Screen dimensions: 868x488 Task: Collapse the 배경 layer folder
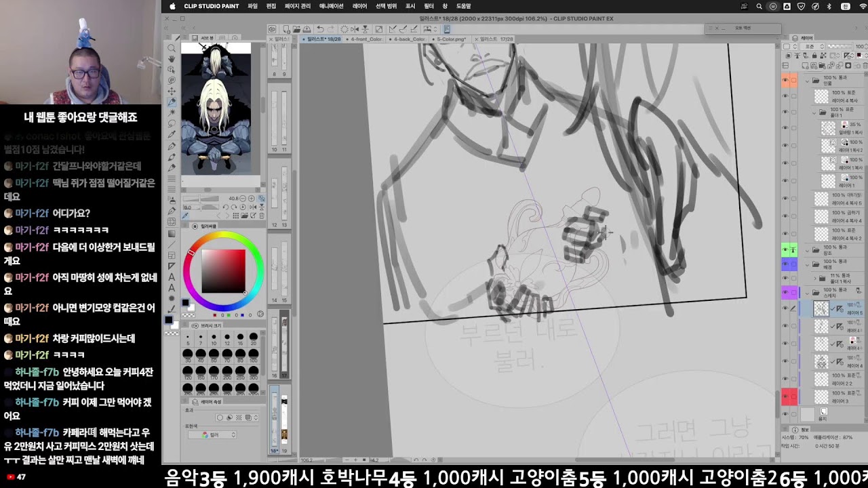tap(808, 265)
